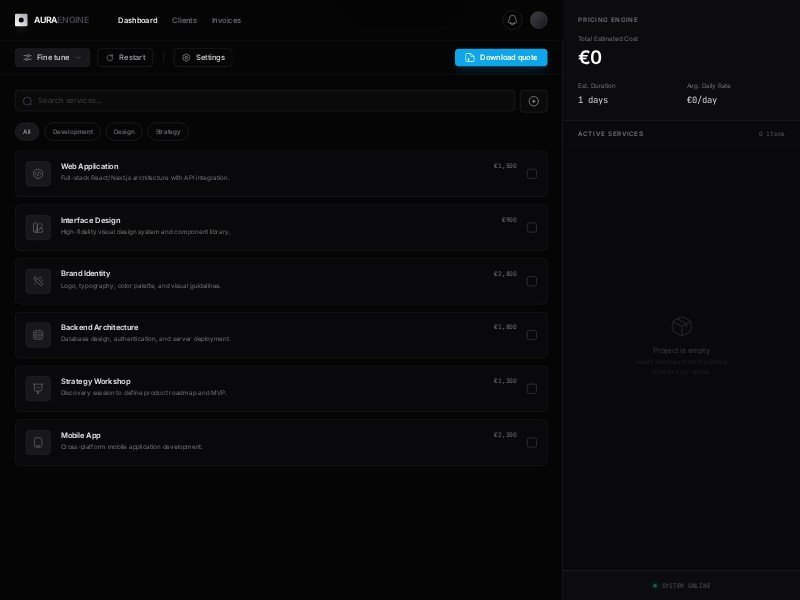Open the Fine tune dropdown
Screen dimensions: 800x600
52,57
